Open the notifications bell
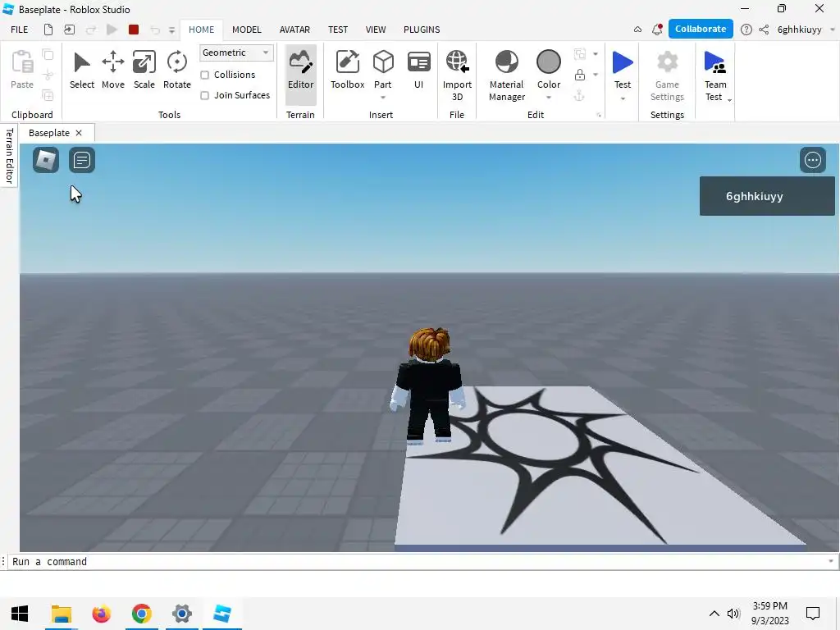Viewport: 840px width, 630px height. pos(657,30)
